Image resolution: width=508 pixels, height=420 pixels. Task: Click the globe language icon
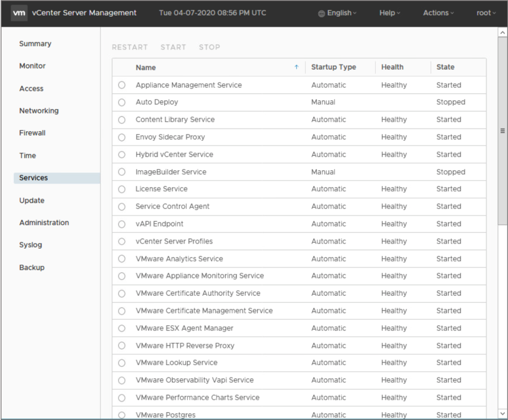(x=321, y=13)
